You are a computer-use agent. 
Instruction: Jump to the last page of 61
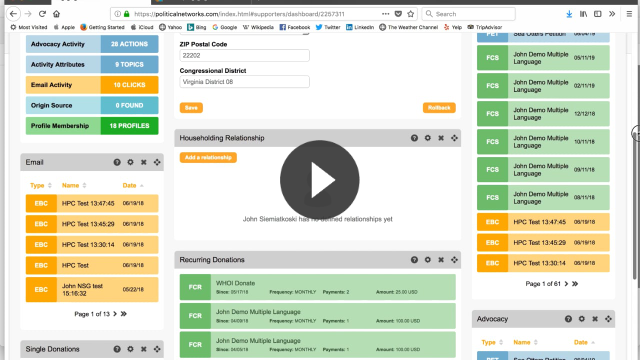point(575,284)
